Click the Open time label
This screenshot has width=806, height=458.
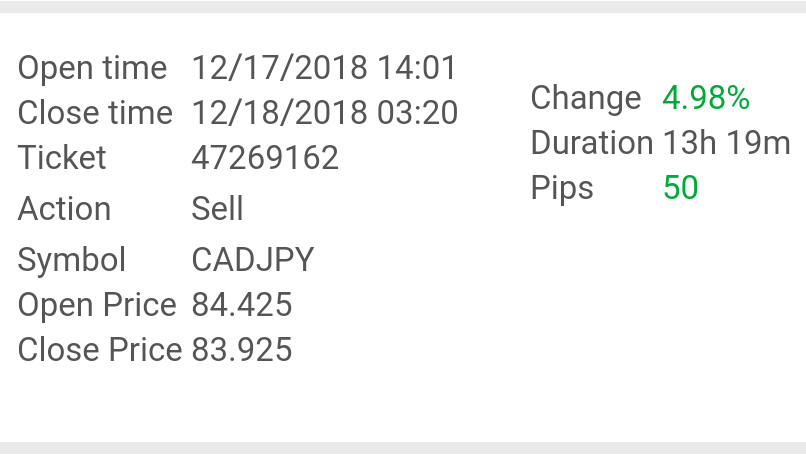(92, 69)
